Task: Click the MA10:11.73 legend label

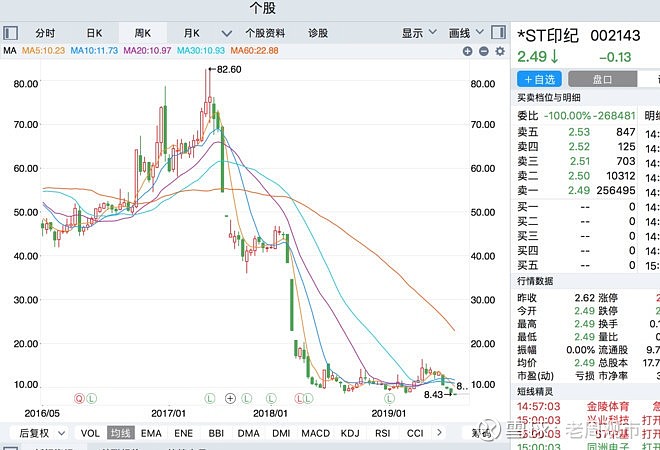Action: [94, 51]
